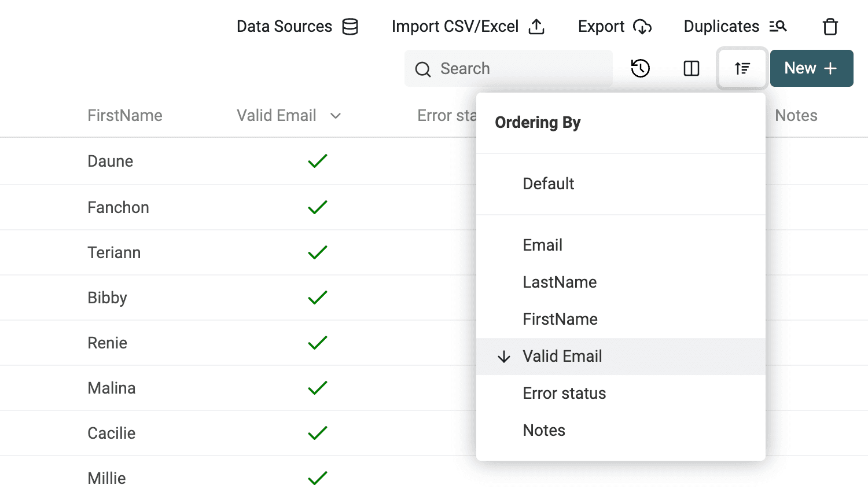Click the trash delete icon
This screenshot has height=492, width=868.
pos(830,27)
